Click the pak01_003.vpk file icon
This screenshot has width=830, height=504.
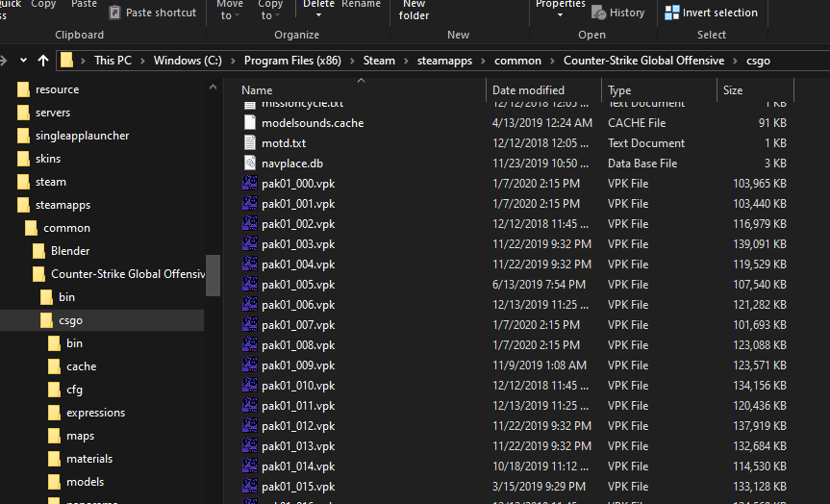click(250, 243)
